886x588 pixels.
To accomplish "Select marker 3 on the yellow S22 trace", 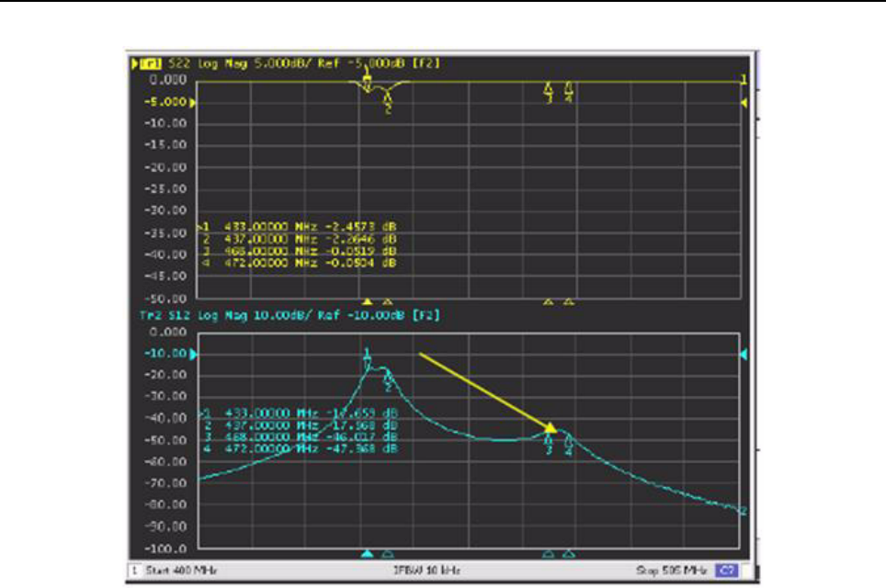I will tap(549, 90).
